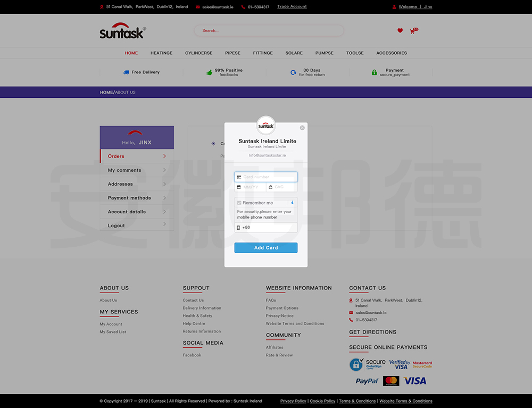Click the blue info icon beside Remember me
532x408 pixels.
pos(292,203)
